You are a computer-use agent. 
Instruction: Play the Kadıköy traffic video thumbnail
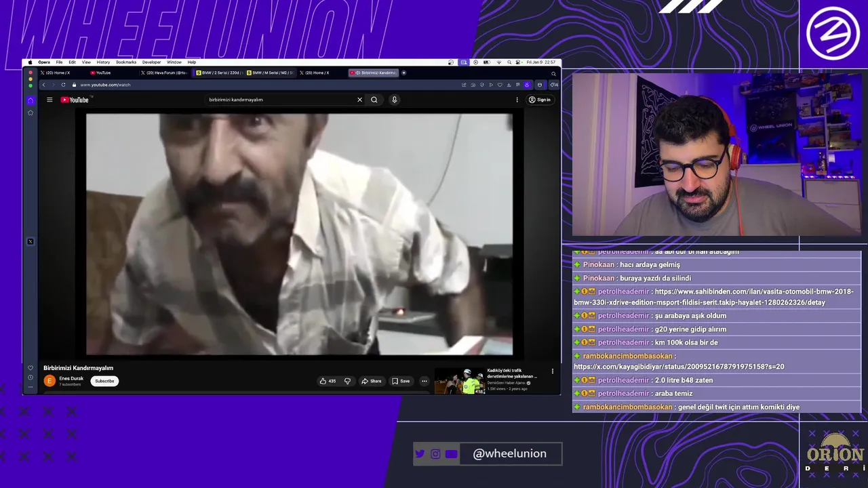coord(459,381)
